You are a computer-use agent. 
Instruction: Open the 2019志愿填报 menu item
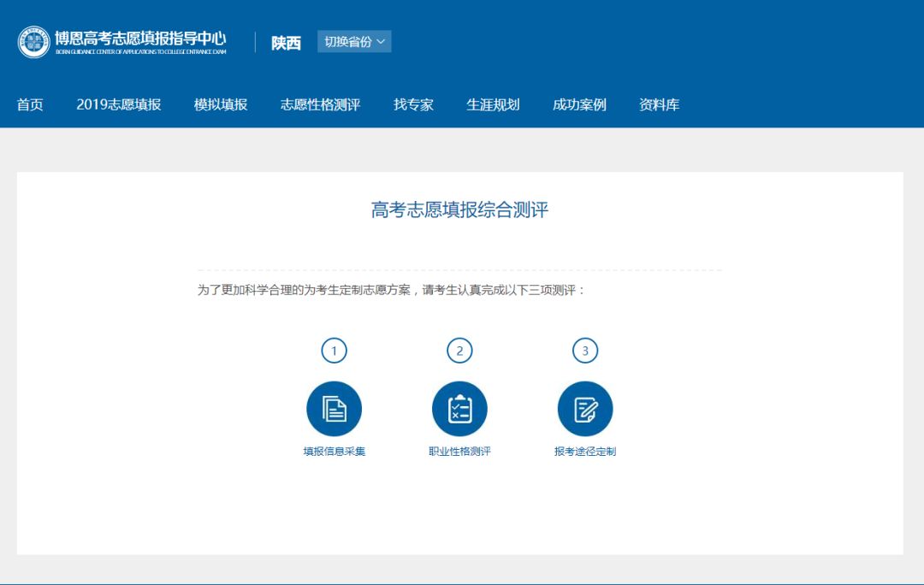(x=118, y=105)
